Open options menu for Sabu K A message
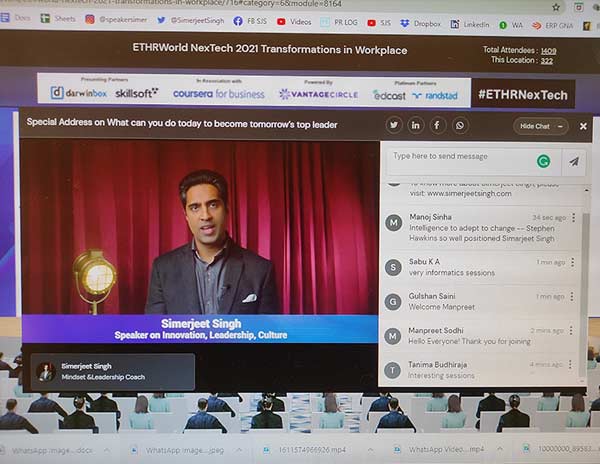600x464 pixels. click(572, 262)
